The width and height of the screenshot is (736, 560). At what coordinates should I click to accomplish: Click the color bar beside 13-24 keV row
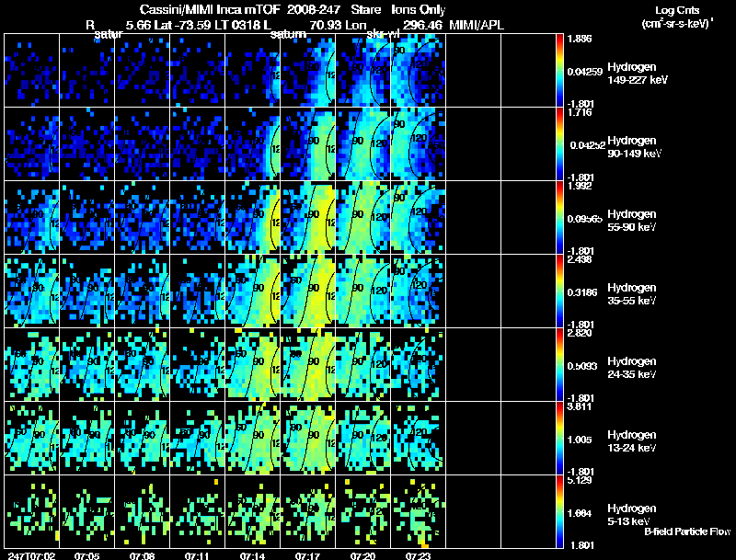point(559,439)
